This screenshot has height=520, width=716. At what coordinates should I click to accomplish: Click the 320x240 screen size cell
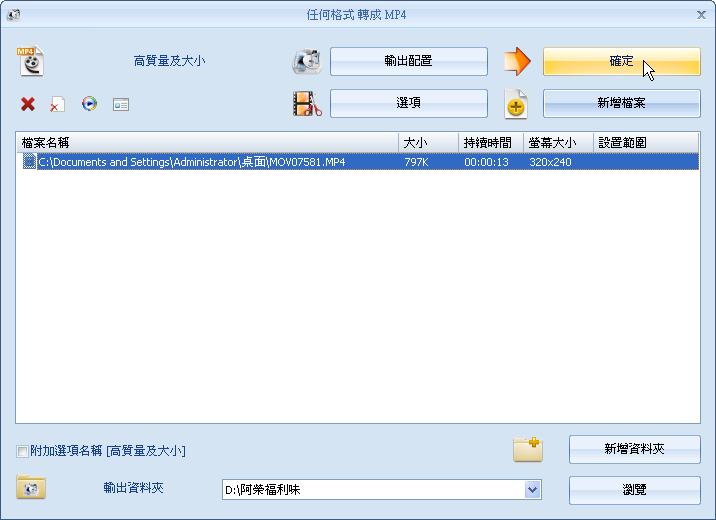pos(550,162)
